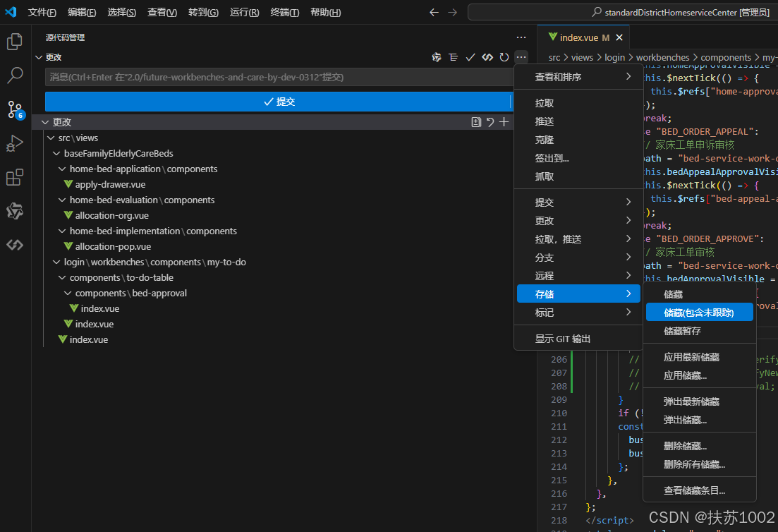
Task: Collapse login\workbenches\components\my-to-do folder
Action: 56,262
